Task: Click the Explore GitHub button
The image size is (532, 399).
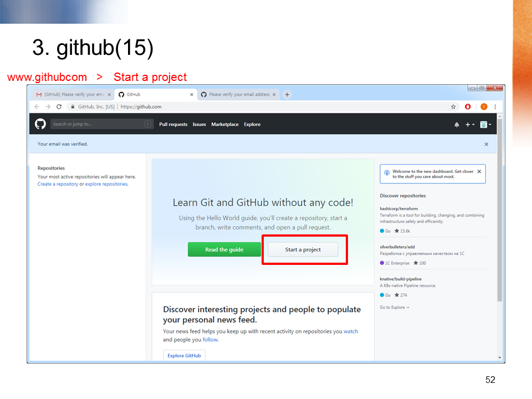Action: [x=184, y=356]
